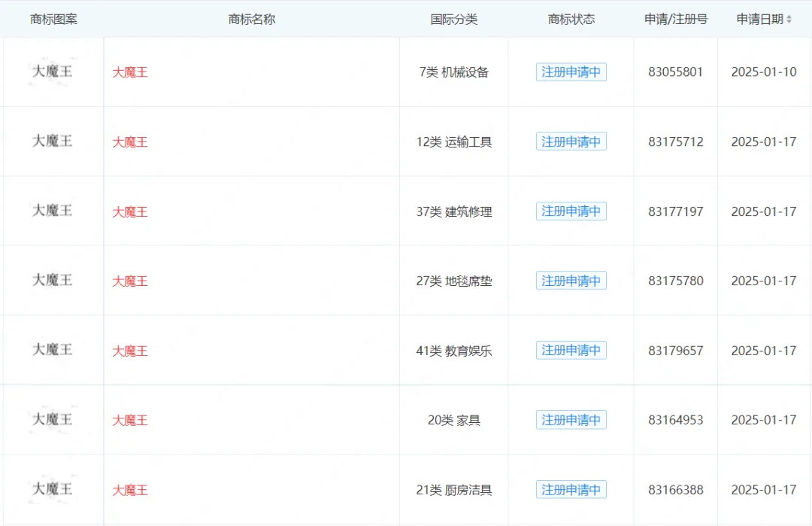Viewport: 812px width, 526px height.
Task: Click trademark image in row 83175780
Action: 53,280
